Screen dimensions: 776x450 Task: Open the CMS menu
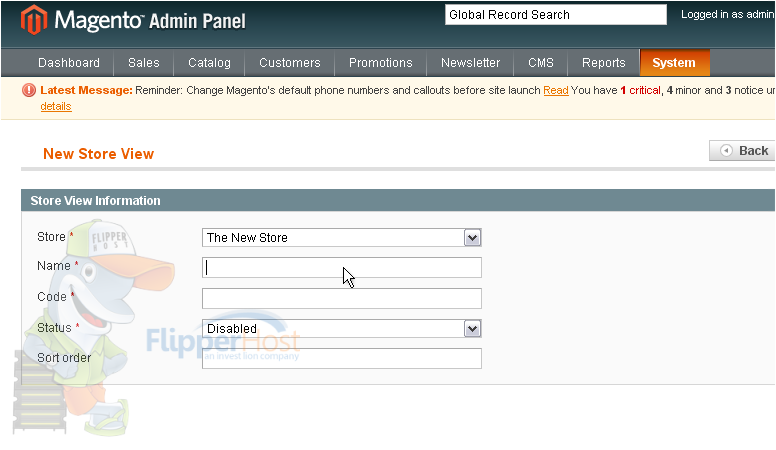tap(540, 63)
